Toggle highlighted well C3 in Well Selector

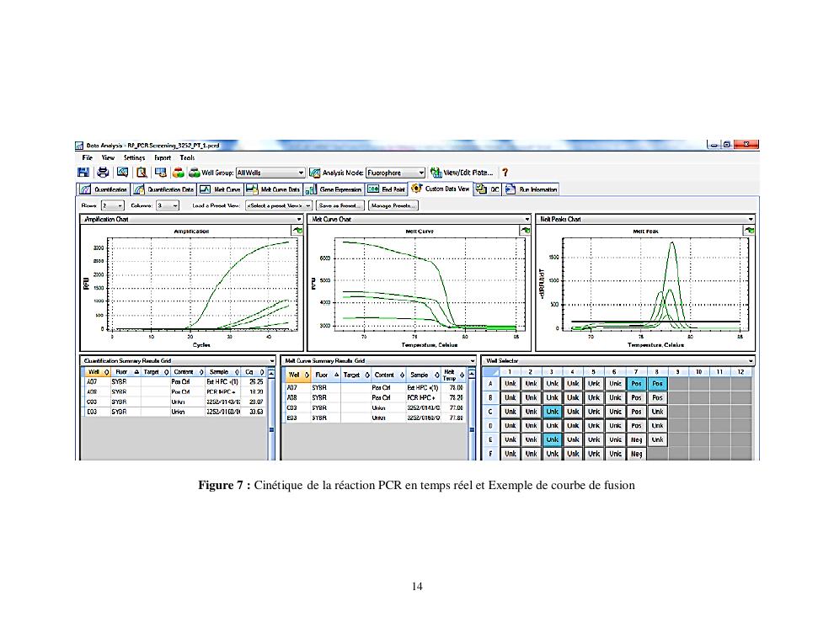coord(551,412)
